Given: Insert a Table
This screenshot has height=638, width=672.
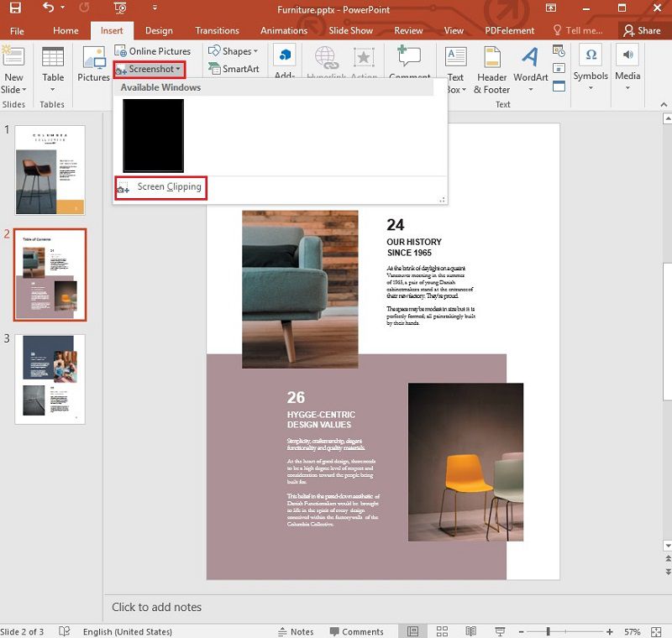Looking at the screenshot, I should (53, 67).
